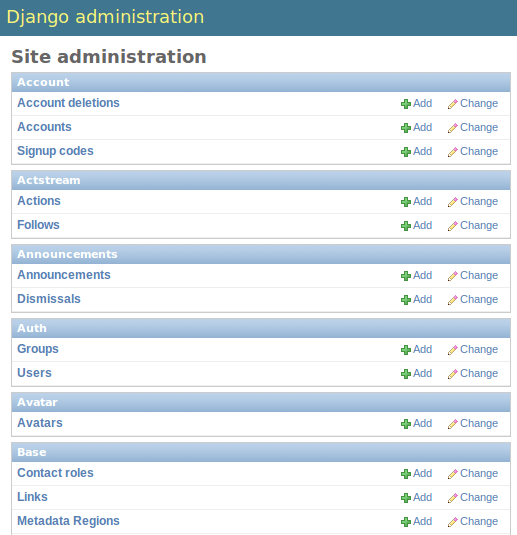Screen dimensions: 517x535
Task: Click the green plus icon for Account deletions
Action: pos(405,104)
